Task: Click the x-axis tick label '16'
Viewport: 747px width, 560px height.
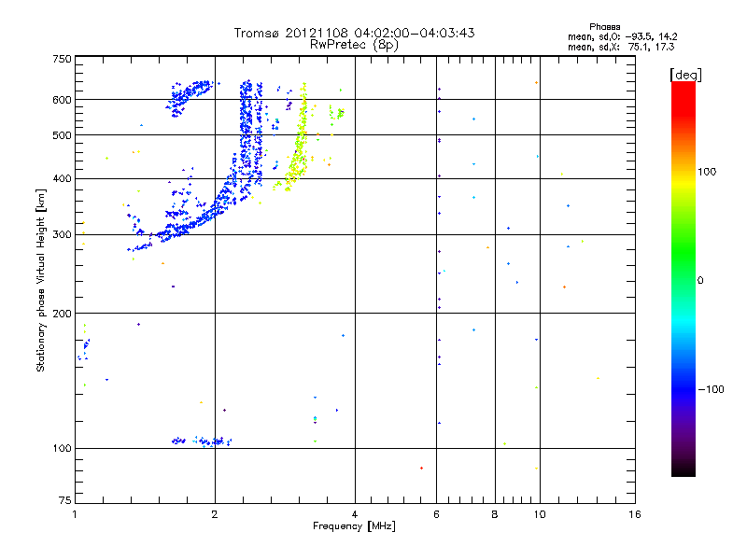Action: [635, 514]
